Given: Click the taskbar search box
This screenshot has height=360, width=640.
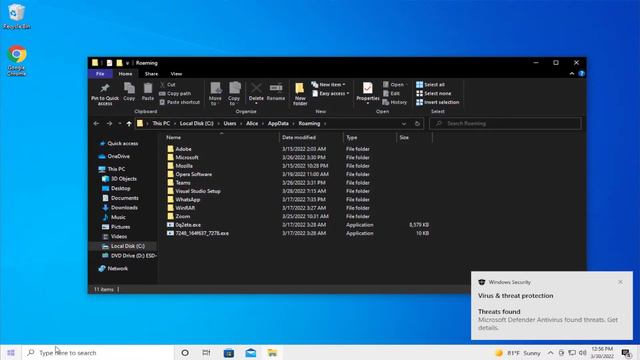Looking at the screenshot, I should 98,353.
